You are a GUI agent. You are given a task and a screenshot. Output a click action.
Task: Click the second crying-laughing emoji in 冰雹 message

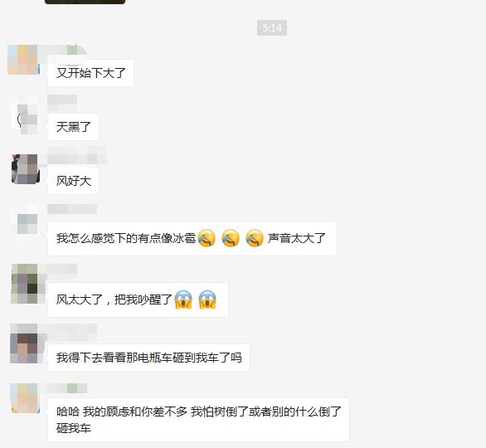pyautogui.click(x=231, y=238)
